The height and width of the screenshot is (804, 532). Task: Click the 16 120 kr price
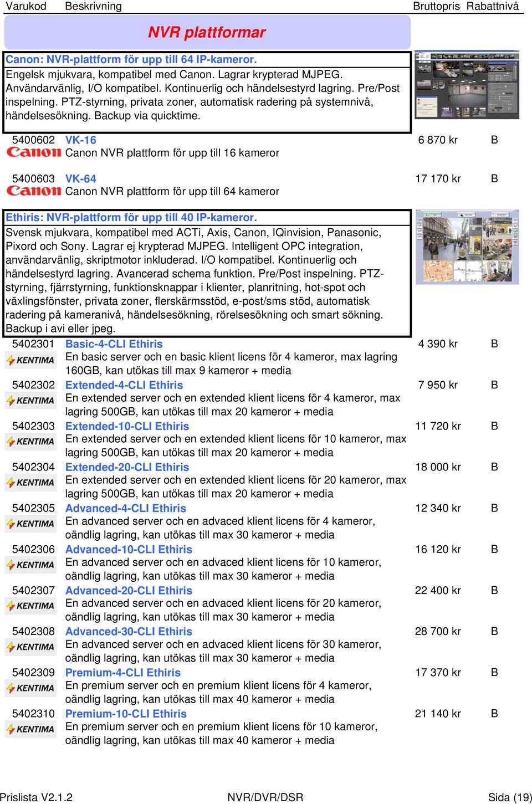tap(438, 549)
